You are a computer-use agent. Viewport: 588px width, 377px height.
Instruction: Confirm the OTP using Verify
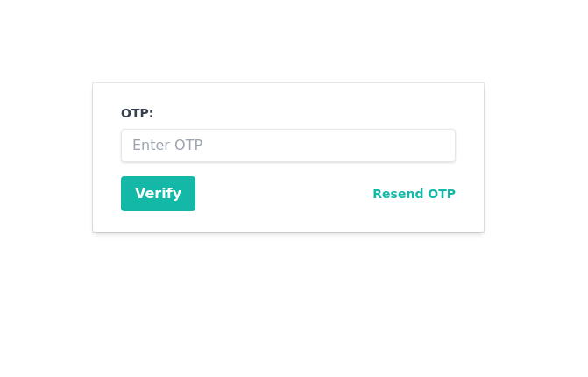pos(158,194)
